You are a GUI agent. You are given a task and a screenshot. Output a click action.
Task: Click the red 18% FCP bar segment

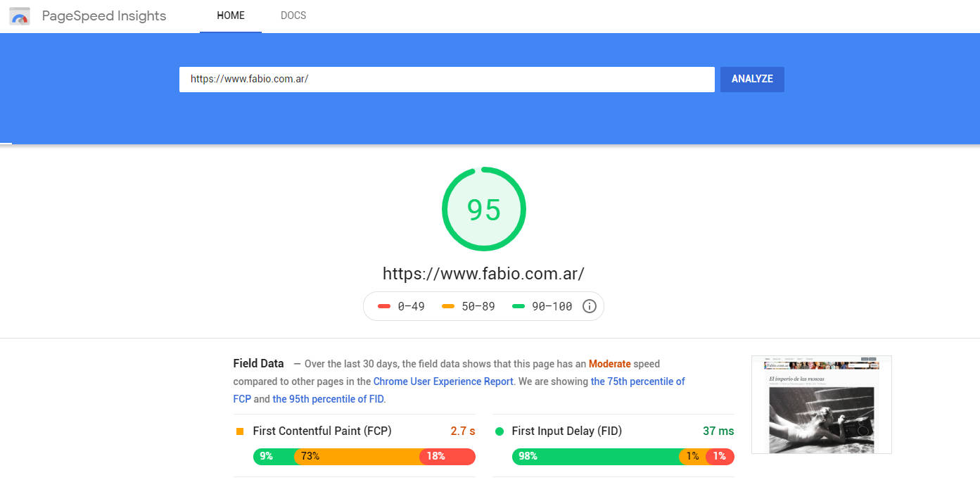[x=447, y=456]
